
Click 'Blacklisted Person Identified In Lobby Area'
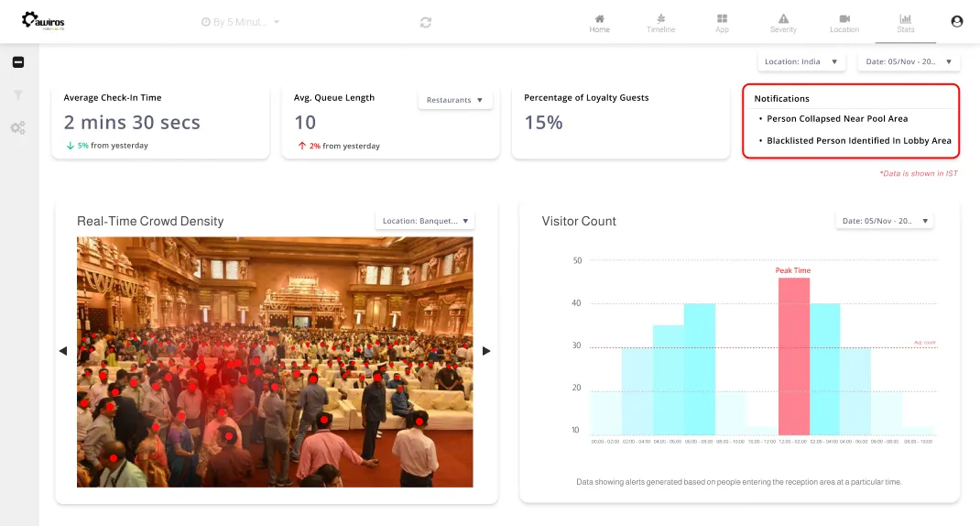coord(859,141)
